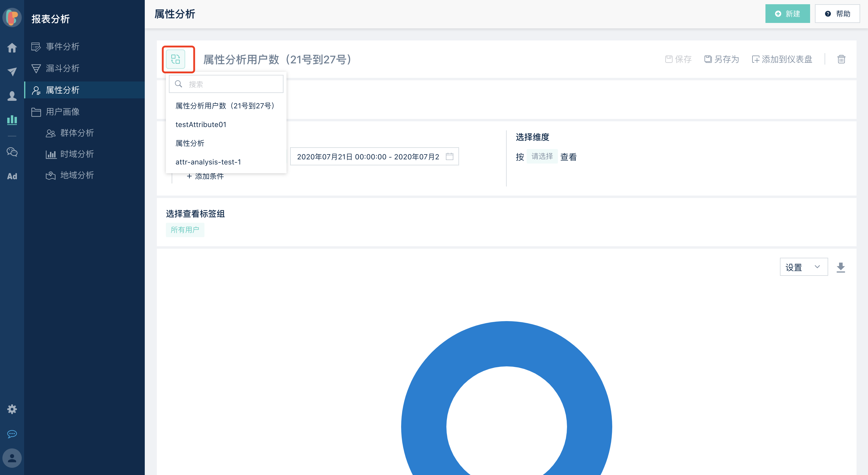Click the Ad icon in left rail
This screenshot has height=475, width=868.
coord(12,176)
